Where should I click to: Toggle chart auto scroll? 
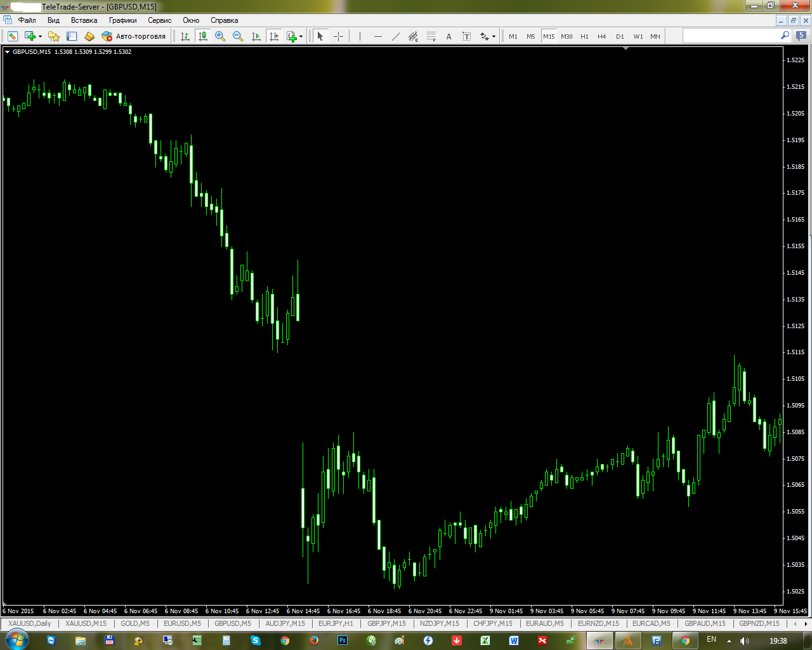point(256,36)
